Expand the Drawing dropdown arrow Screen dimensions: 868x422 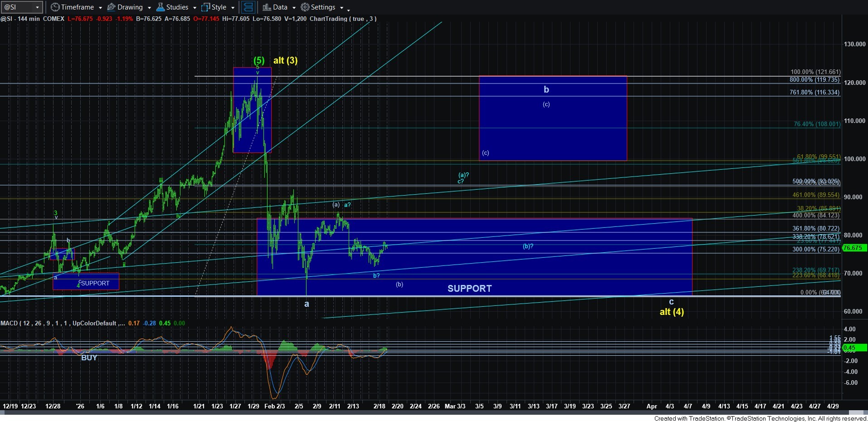[149, 8]
